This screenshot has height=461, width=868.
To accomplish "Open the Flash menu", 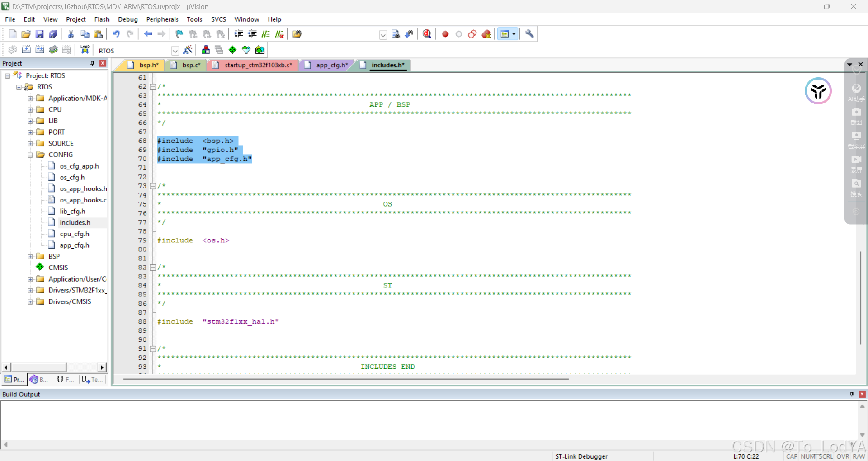I will click(102, 19).
